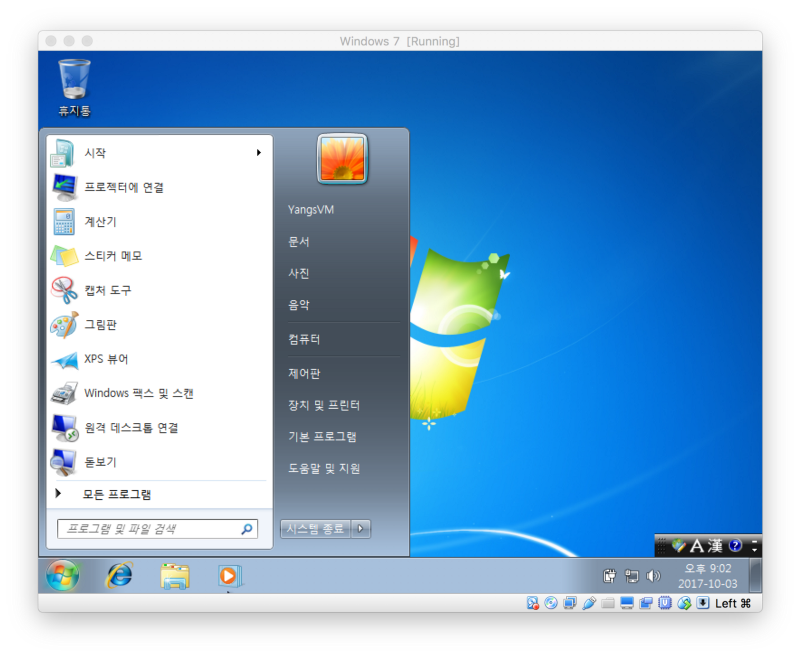Open 도움말 및 지원
Image resolution: width=800 pixels, height=657 pixels.
point(324,468)
